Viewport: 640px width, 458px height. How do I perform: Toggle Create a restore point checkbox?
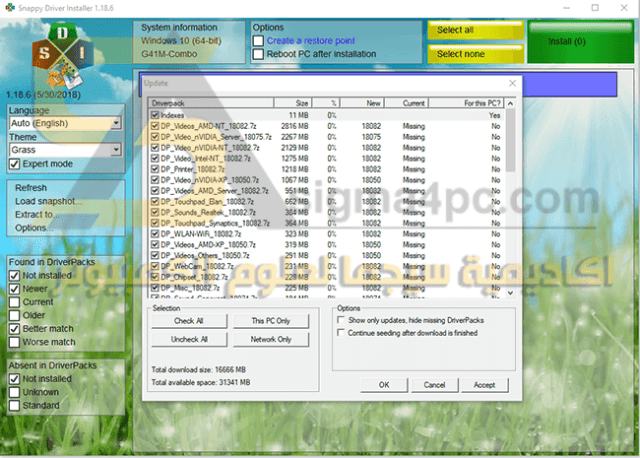point(258,41)
